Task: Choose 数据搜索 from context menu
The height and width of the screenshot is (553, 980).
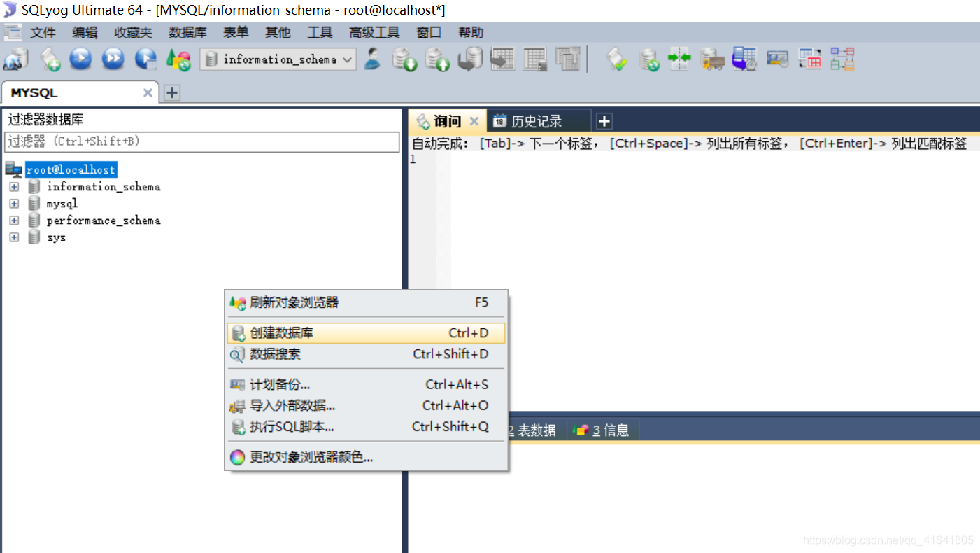Action: tap(366, 354)
